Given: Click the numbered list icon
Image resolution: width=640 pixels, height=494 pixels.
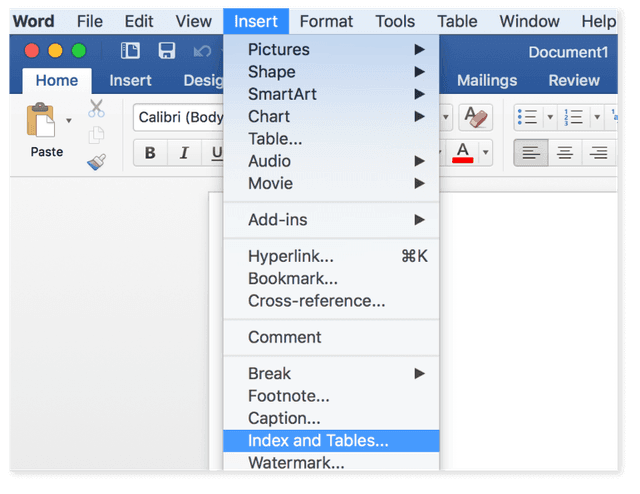Looking at the screenshot, I should click(573, 117).
